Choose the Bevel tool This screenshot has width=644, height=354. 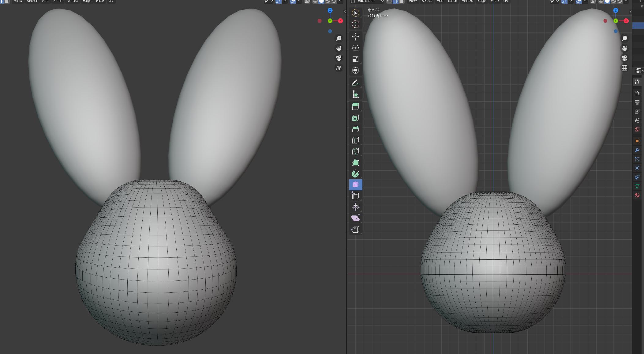pos(355,129)
